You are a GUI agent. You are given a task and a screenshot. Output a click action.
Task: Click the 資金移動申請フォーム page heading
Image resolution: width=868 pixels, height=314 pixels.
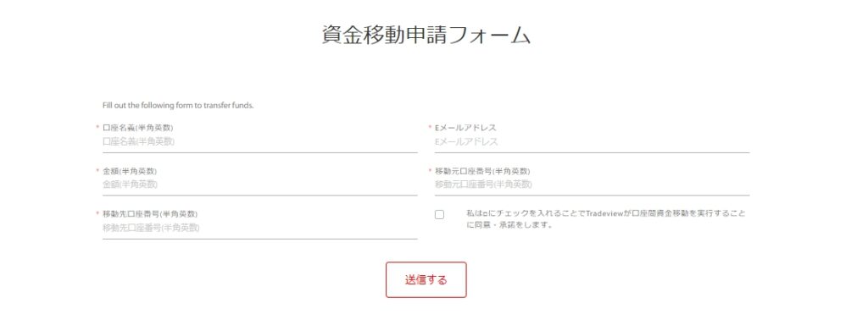(x=426, y=34)
